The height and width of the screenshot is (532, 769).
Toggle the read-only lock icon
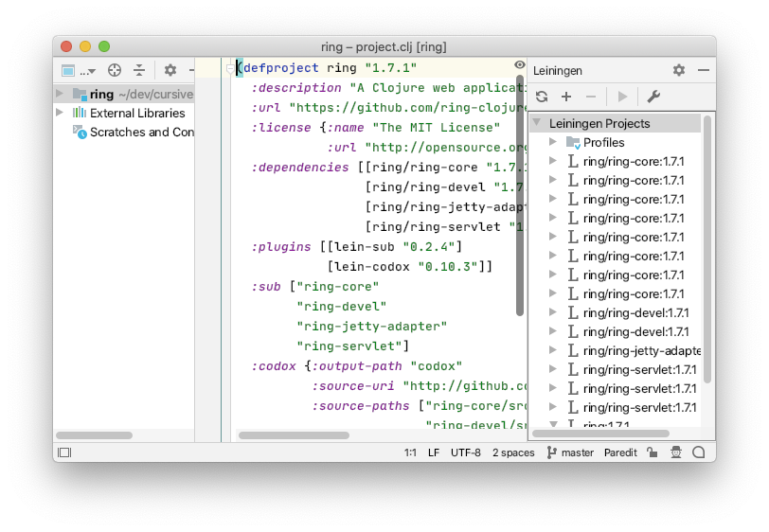652,452
